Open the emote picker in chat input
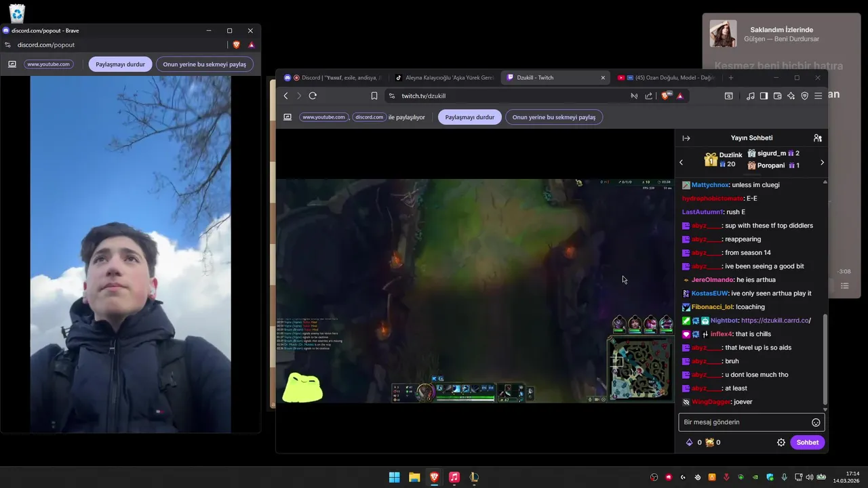 [x=816, y=422]
